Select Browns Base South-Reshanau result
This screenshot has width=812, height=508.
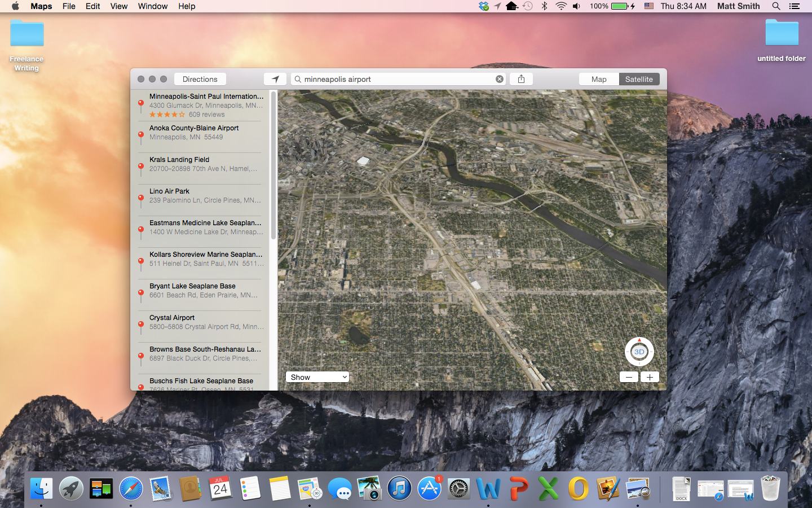(200, 358)
